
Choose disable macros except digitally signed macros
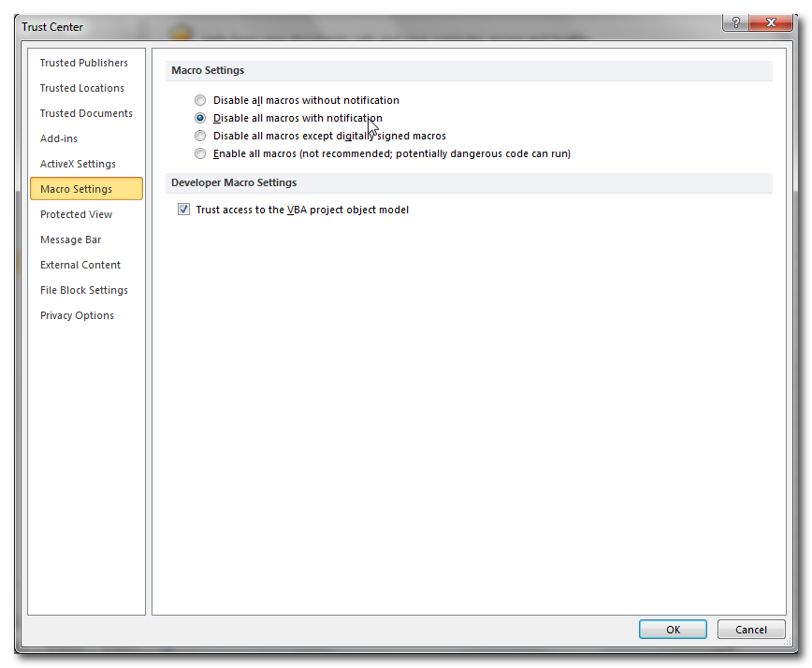click(x=200, y=136)
